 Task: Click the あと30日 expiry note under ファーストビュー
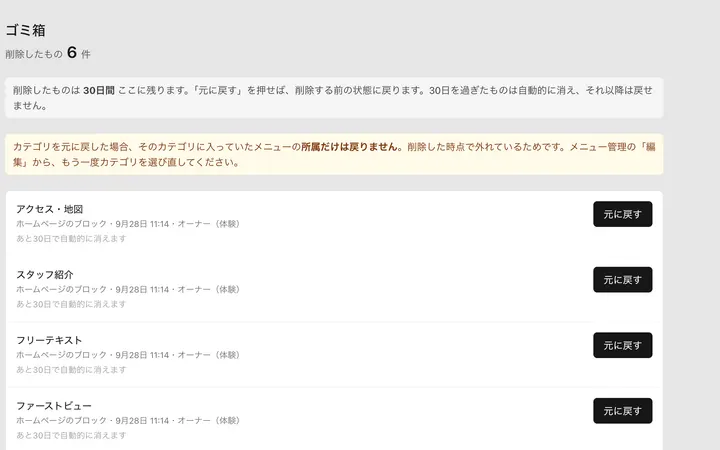point(71,435)
